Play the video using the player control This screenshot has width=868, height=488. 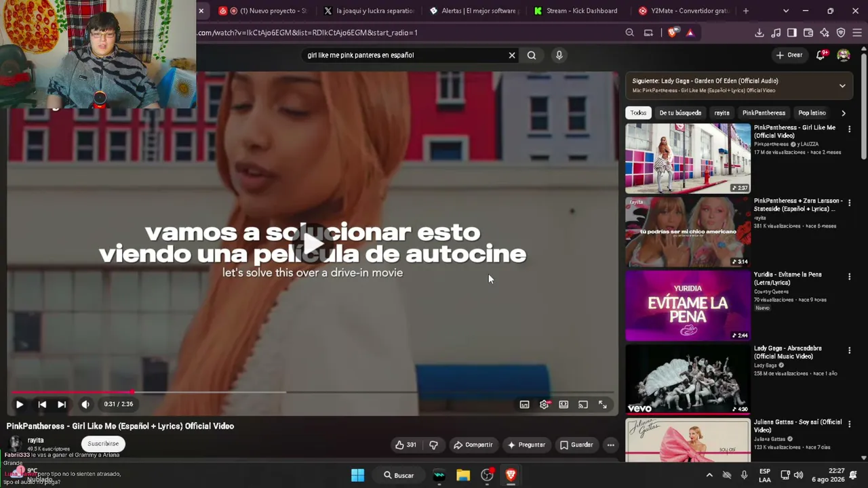click(x=20, y=405)
